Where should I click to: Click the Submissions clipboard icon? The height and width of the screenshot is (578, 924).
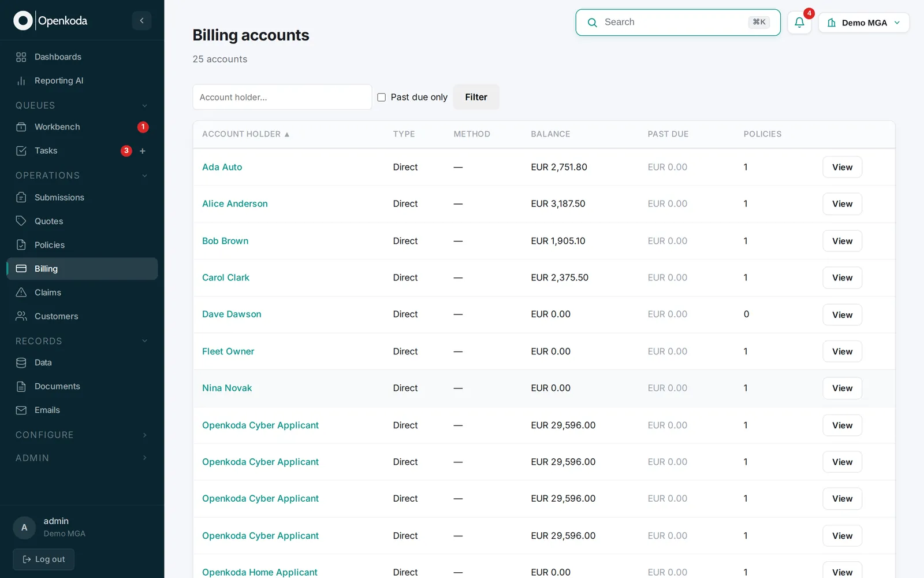pos(21,198)
